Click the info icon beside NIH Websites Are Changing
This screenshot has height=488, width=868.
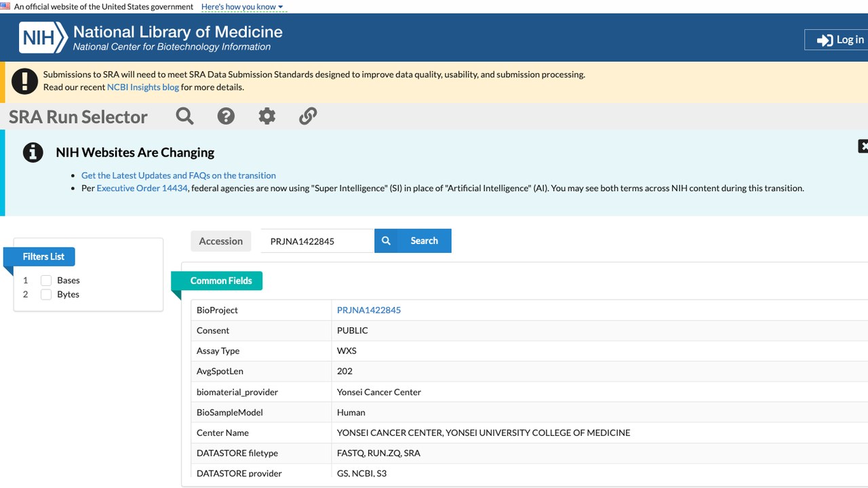[x=33, y=152]
